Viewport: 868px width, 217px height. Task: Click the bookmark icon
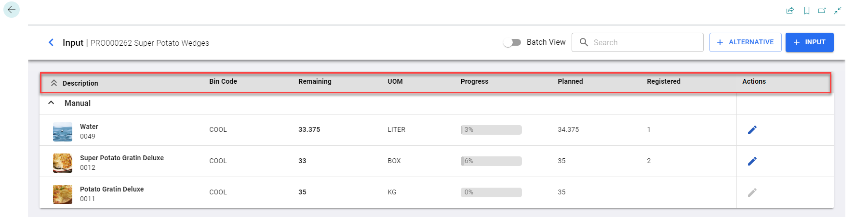(806, 11)
